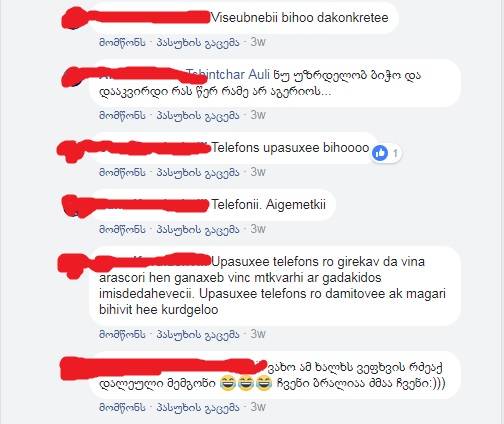The width and height of the screenshot is (504, 424).
Task: Like the "Telefonii. Aigemetkii" comment
Action: (x=122, y=229)
